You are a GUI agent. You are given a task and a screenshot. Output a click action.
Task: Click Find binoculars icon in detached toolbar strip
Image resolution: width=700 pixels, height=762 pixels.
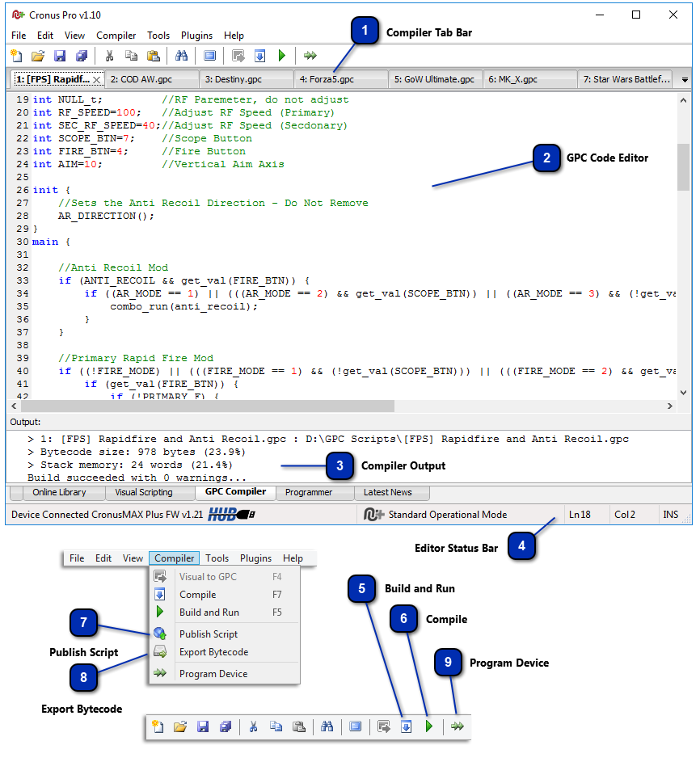tap(327, 726)
